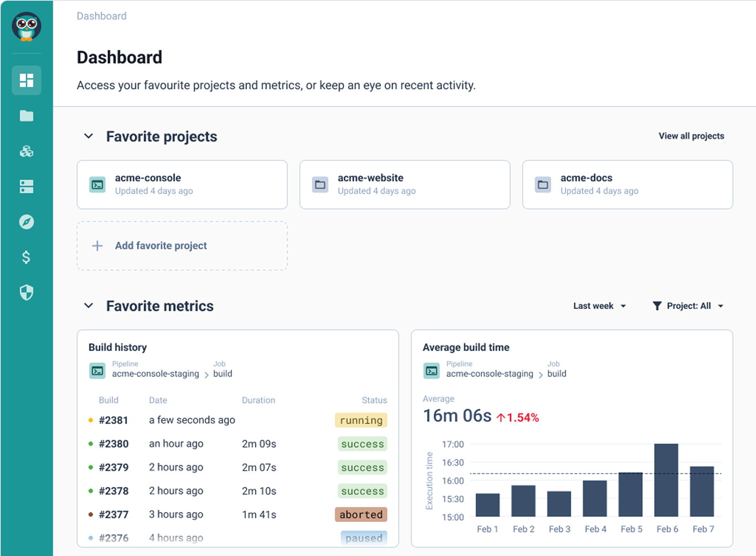The width and height of the screenshot is (756, 556).
Task: Click View all projects link
Action: coord(691,136)
